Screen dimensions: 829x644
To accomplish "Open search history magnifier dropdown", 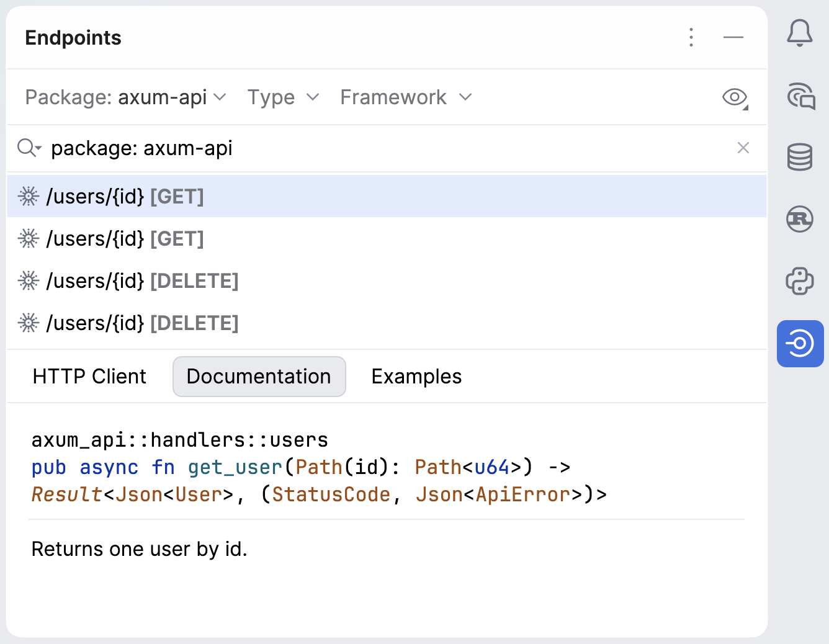I will (x=29, y=148).
